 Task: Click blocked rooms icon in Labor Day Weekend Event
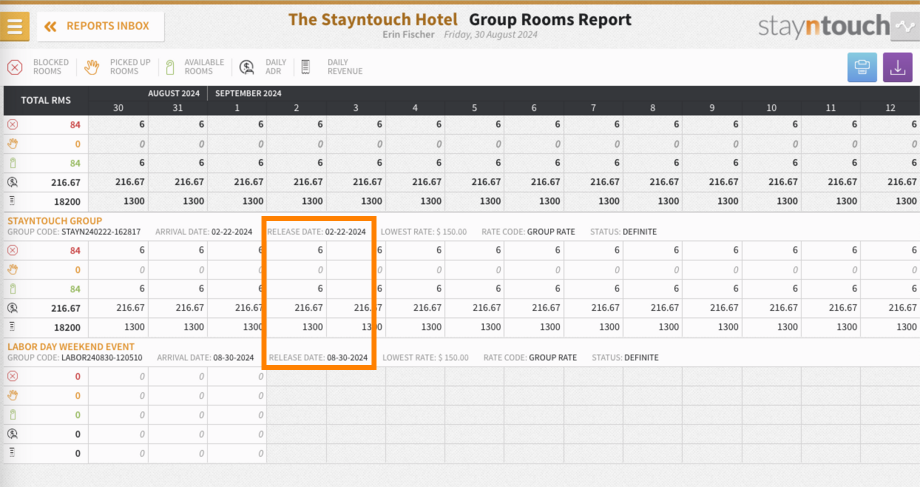[x=12, y=376]
